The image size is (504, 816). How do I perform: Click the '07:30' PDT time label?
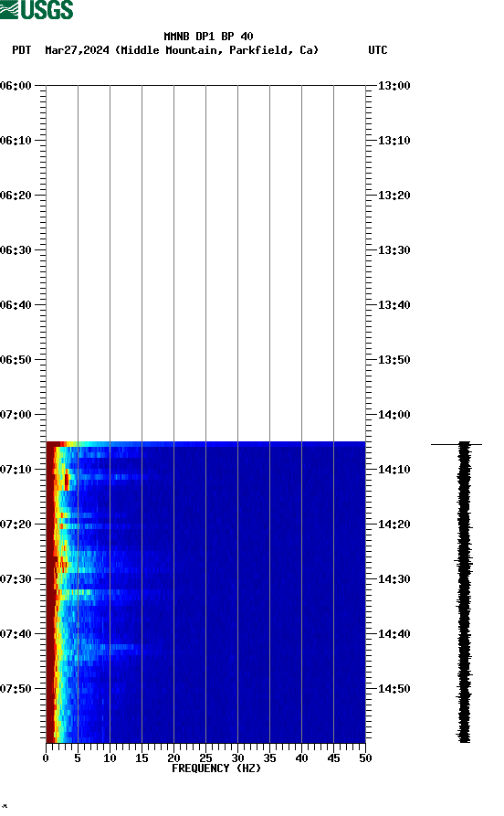coord(16,579)
